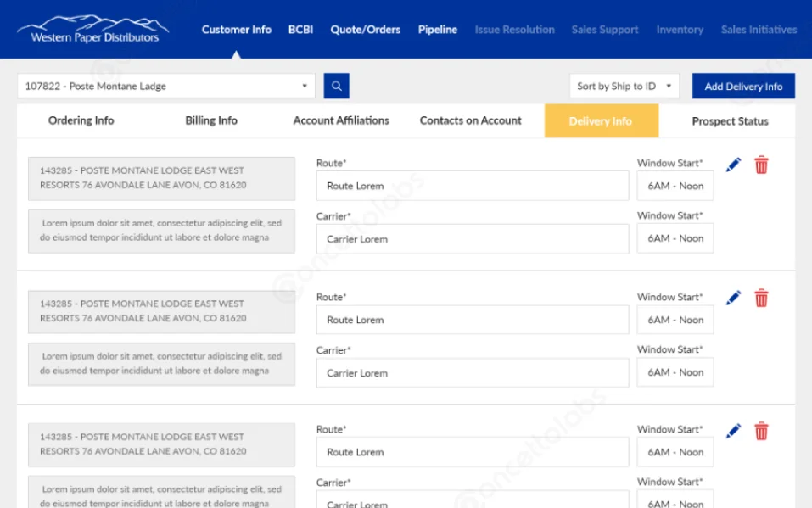Open the Sort by Ship to ID dropdown
The image size is (812, 508).
point(623,85)
